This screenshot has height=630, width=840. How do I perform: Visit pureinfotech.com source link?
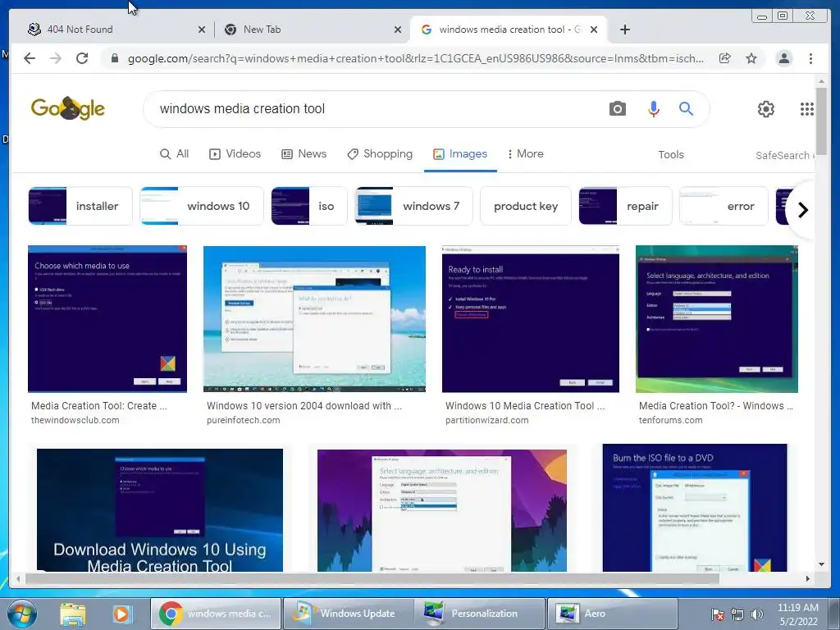[x=243, y=420]
